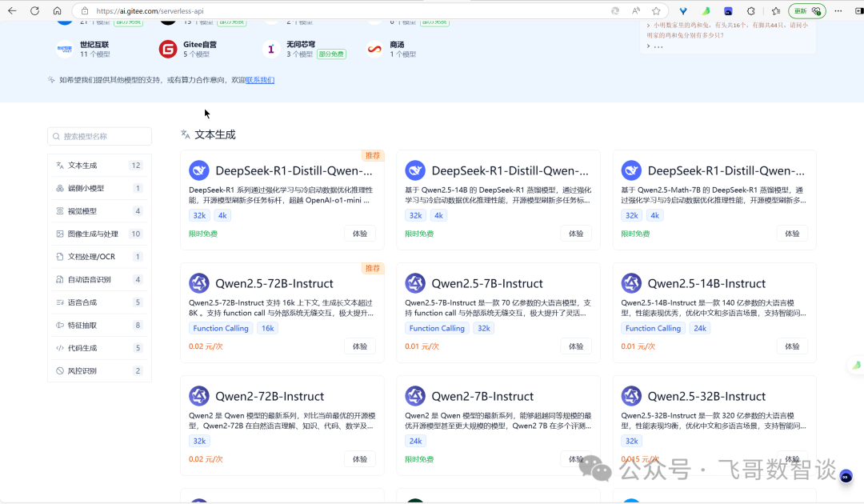Screen dimensions: 864x504
Task: Click the 0.02 元/次 price on Qwen2.5-72B-Instruct
Action: pyautogui.click(x=206, y=346)
